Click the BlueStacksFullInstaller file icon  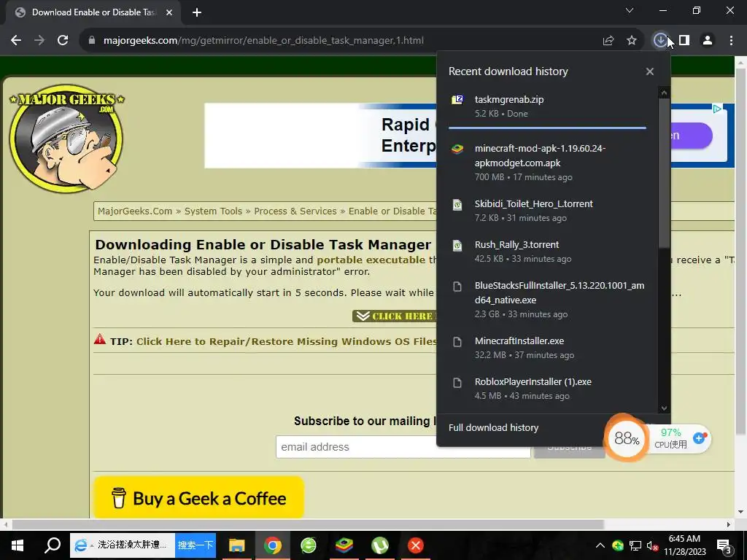(x=457, y=286)
